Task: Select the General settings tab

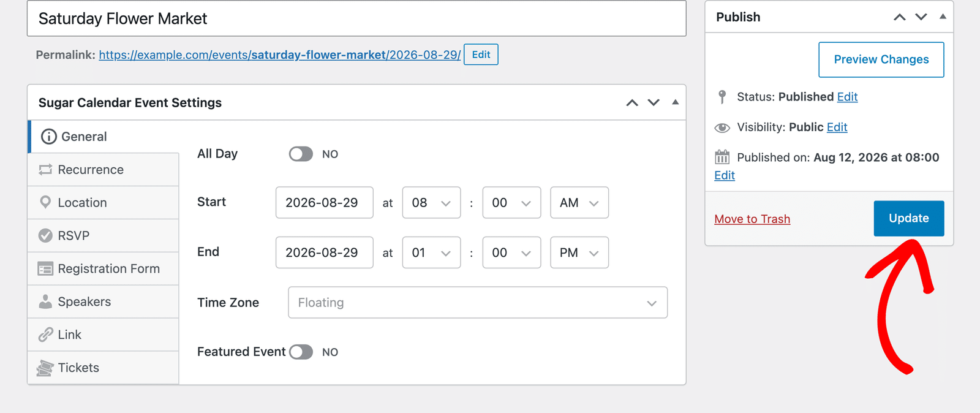Action: point(104,137)
